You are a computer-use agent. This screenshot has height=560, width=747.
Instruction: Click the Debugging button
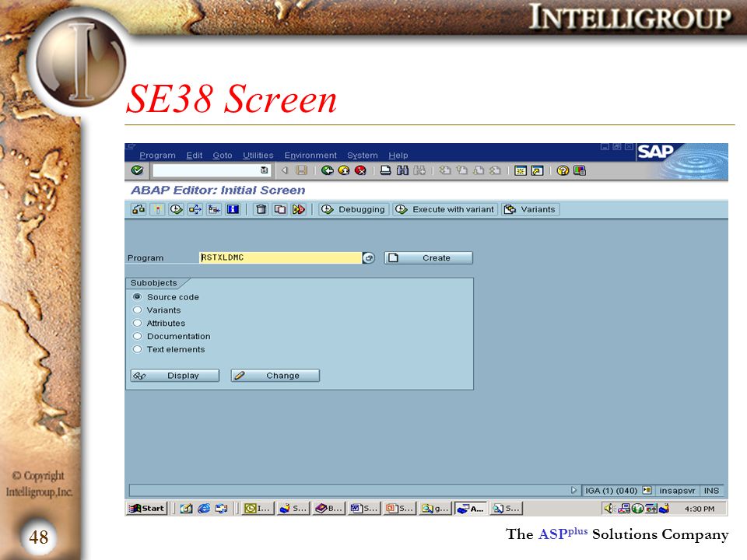click(x=354, y=209)
